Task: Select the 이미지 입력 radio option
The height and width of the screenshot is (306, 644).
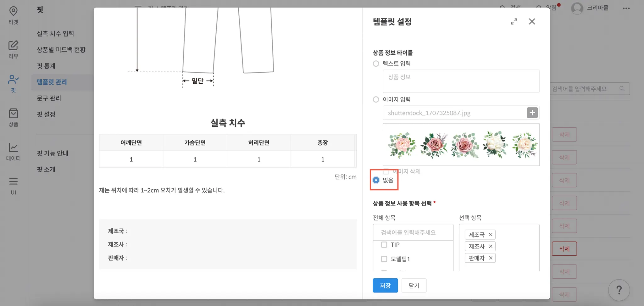Action: [376, 99]
